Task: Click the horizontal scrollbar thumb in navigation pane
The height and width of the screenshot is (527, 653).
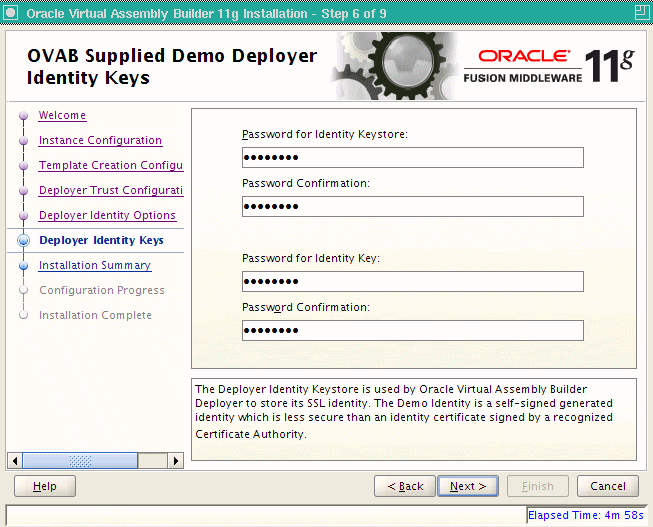Action: (x=80, y=461)
